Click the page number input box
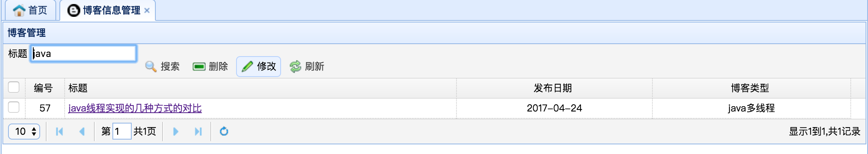868x154 pixels. click(122, 132)
